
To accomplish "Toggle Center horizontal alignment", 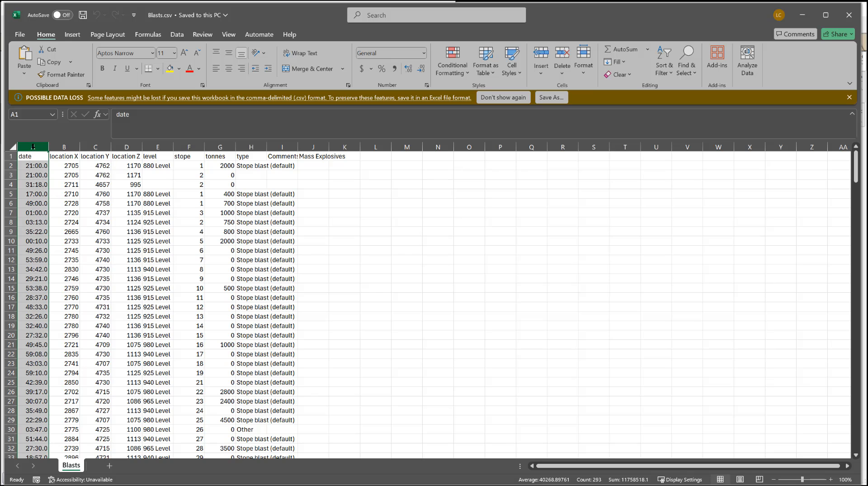I will coord(229,68).
